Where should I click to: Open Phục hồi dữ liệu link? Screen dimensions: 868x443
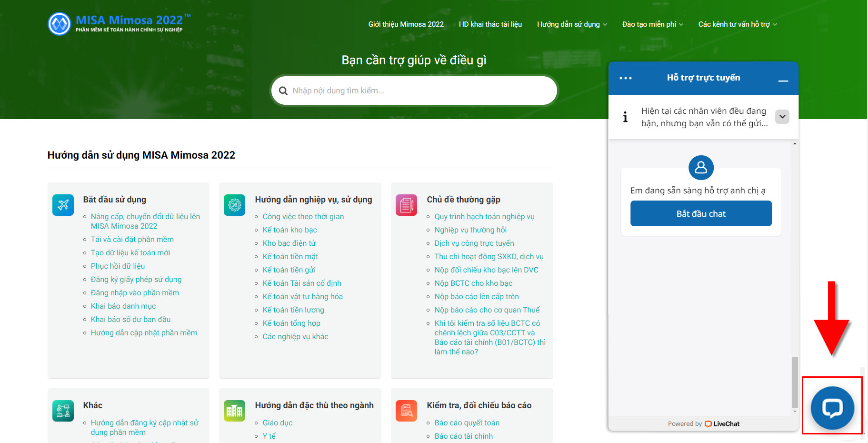coord(118,266)
